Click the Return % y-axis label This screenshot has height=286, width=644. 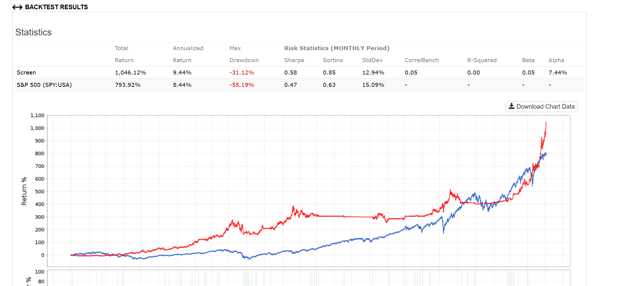click(x=24, y=191)
